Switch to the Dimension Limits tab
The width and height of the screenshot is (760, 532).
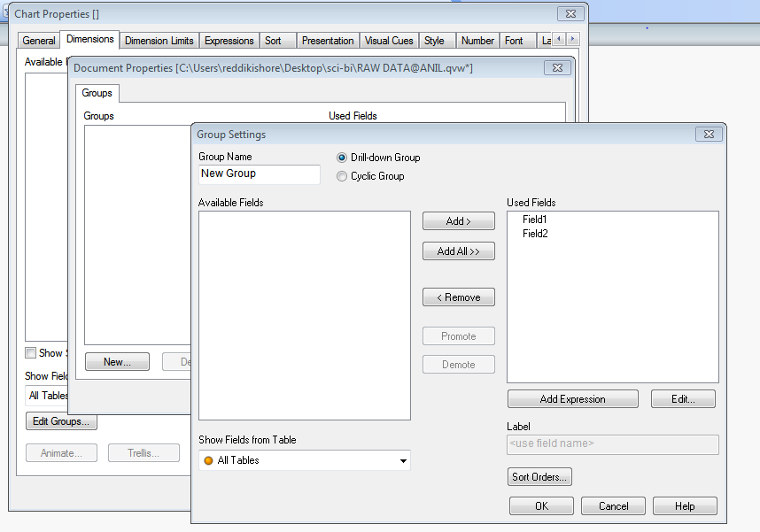tap(159, 41)
